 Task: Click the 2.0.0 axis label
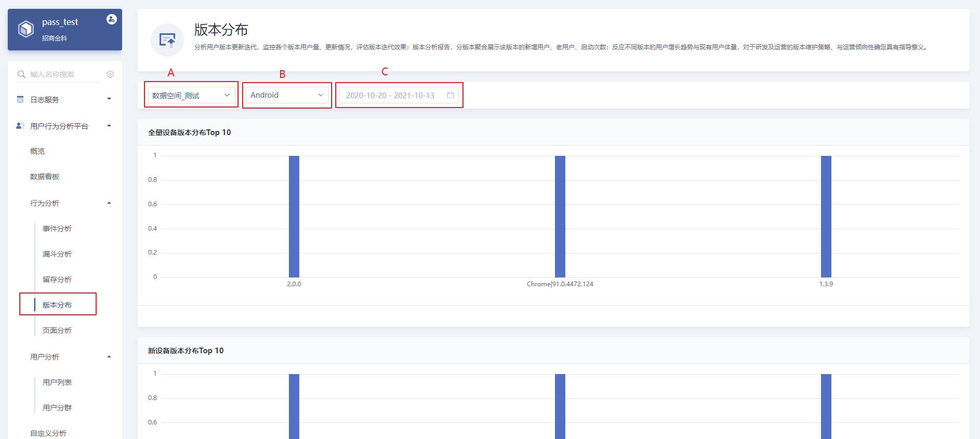(294, 284)
